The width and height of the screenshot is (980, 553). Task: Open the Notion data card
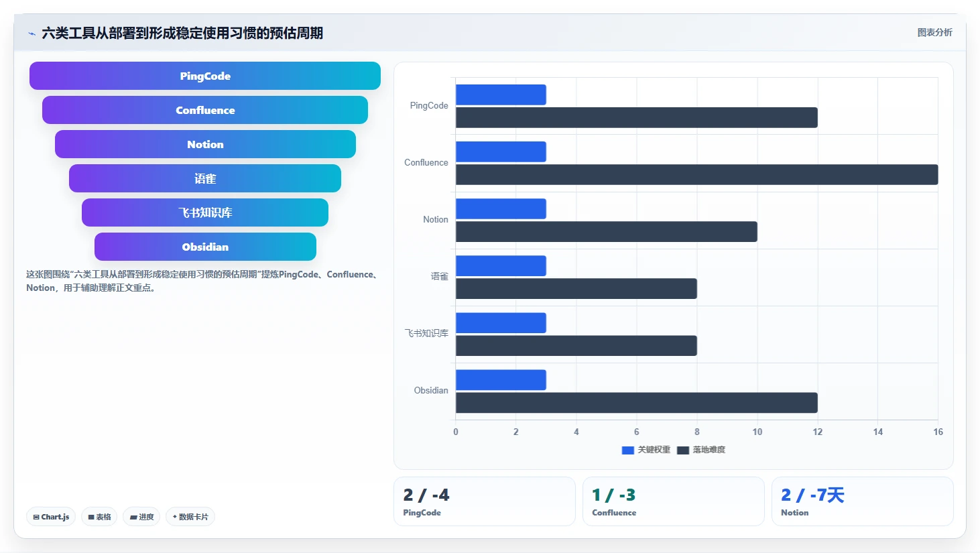(863, 501)
